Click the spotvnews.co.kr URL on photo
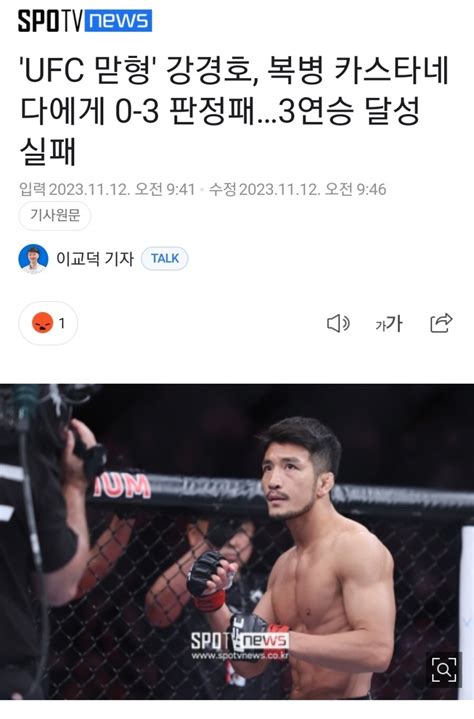Screen dimensions: 474x719 tap(240, 656)
